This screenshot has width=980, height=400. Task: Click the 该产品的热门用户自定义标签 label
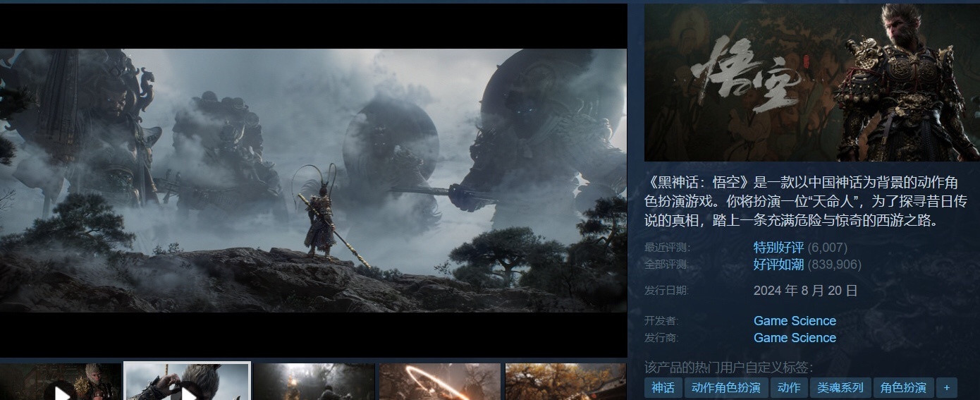[x=728, y=368]
